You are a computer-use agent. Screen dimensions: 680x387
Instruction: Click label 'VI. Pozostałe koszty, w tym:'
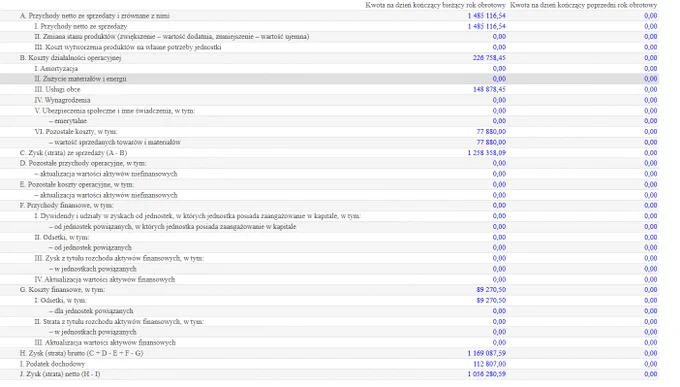[x=76, y=131]
